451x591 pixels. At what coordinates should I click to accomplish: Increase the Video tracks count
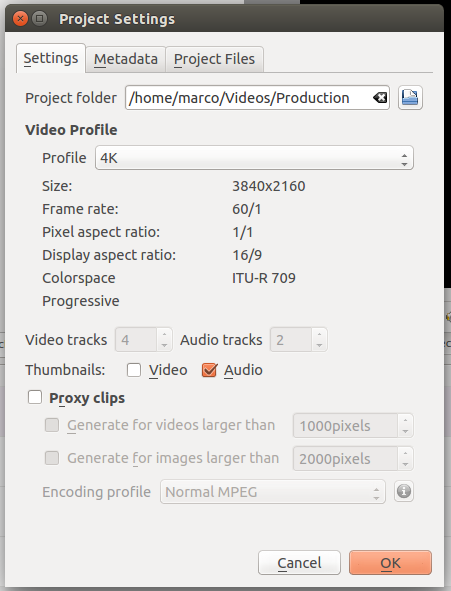coord(164,334)
